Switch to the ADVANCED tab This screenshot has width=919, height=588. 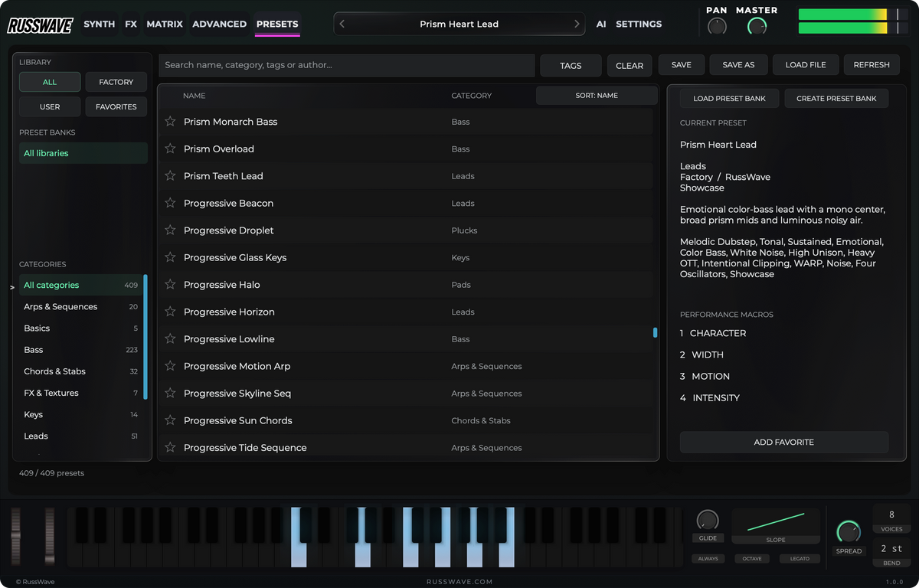pyautogui.click(x=220, y=24)
